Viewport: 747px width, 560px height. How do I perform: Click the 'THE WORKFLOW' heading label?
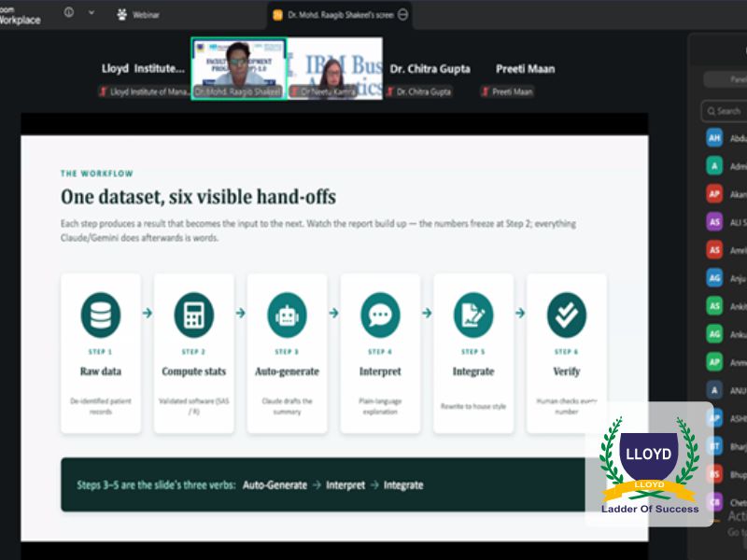97,174
